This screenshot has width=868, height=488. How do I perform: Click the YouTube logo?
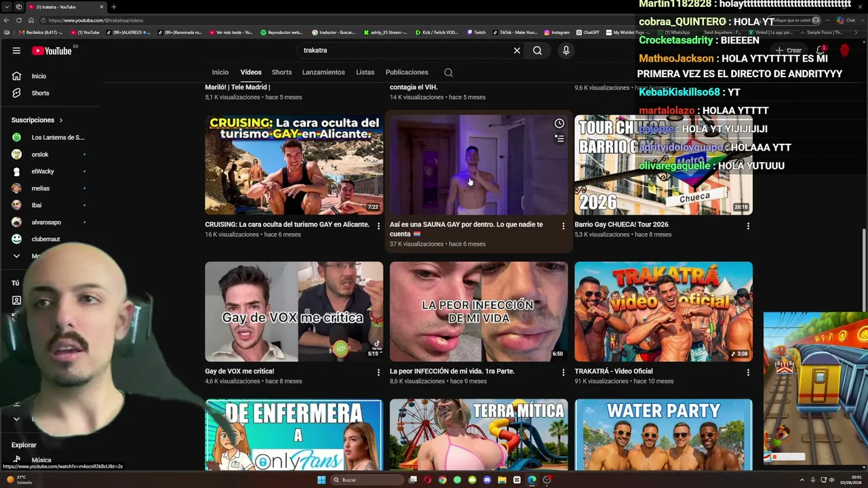pyautogui.click(x=52, y=50)
